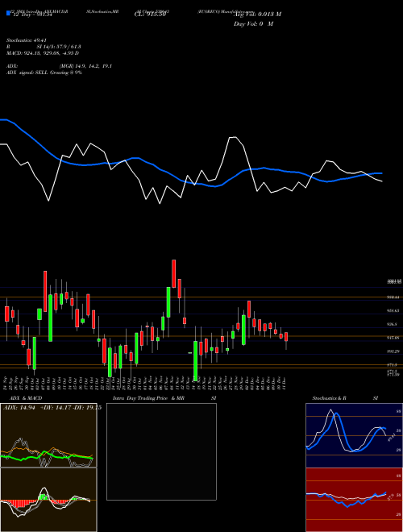The image size is (403, 532).
Task: Open the red-background RSI chart panel
Action: click(x=354, y=500)
